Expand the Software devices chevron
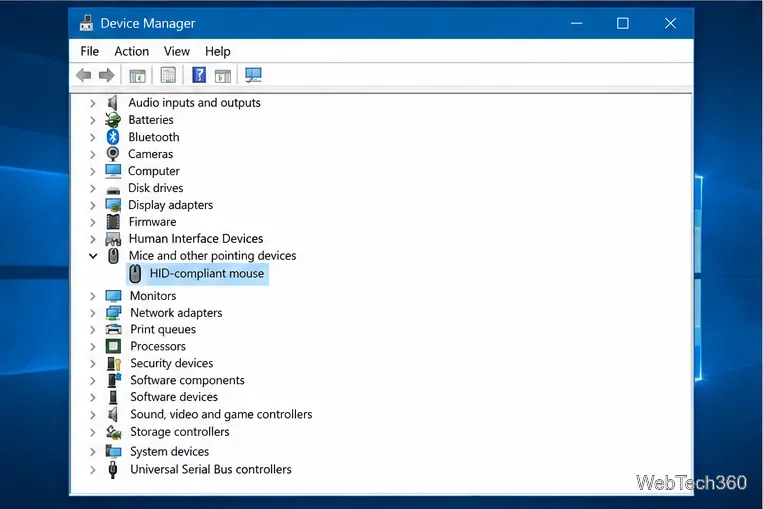The image size is (763, 509). tap(92, 398)
